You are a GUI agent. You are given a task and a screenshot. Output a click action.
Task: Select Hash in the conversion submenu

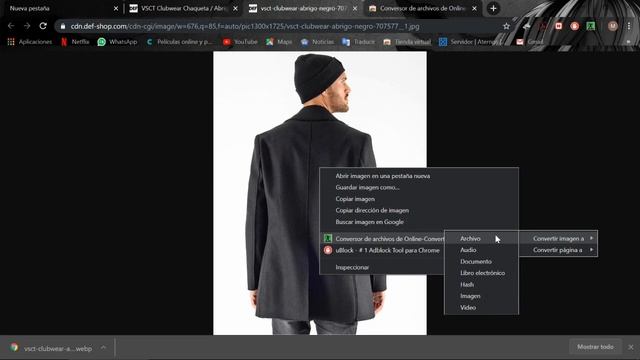(482, 284)
